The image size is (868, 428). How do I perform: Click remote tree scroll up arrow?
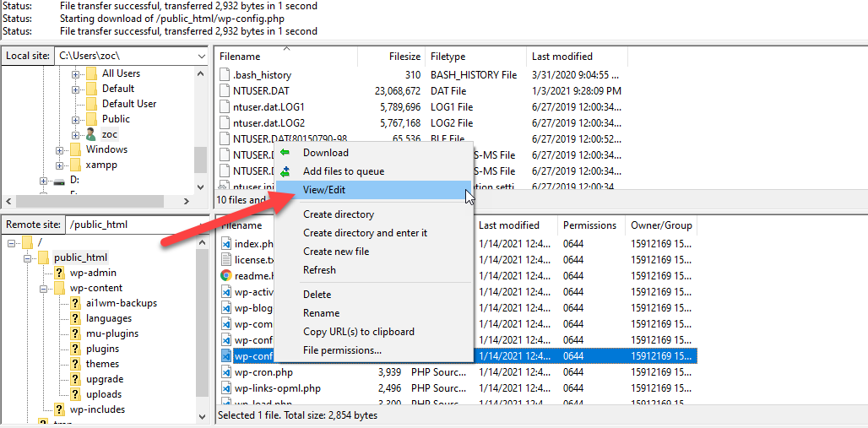(202, 242)
